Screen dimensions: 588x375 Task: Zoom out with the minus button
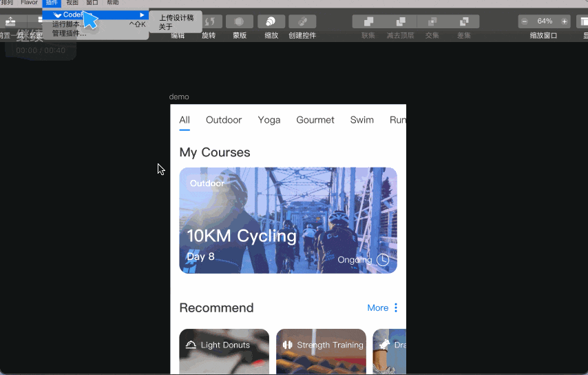525,21
